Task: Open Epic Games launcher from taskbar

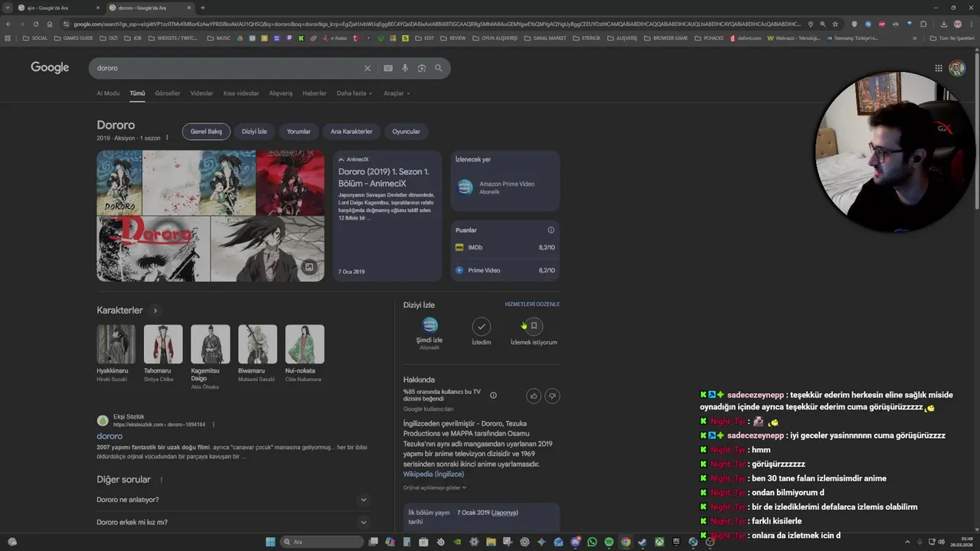Action: click(676, 542)
